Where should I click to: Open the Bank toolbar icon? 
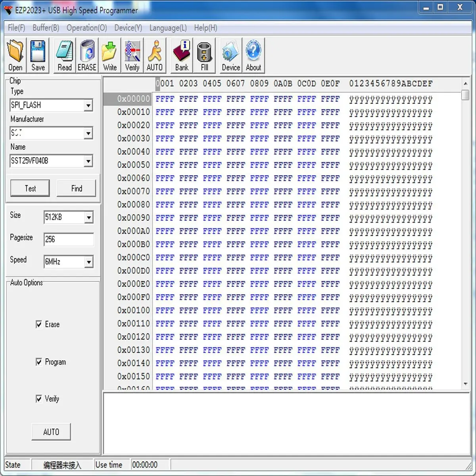point(182,56)
